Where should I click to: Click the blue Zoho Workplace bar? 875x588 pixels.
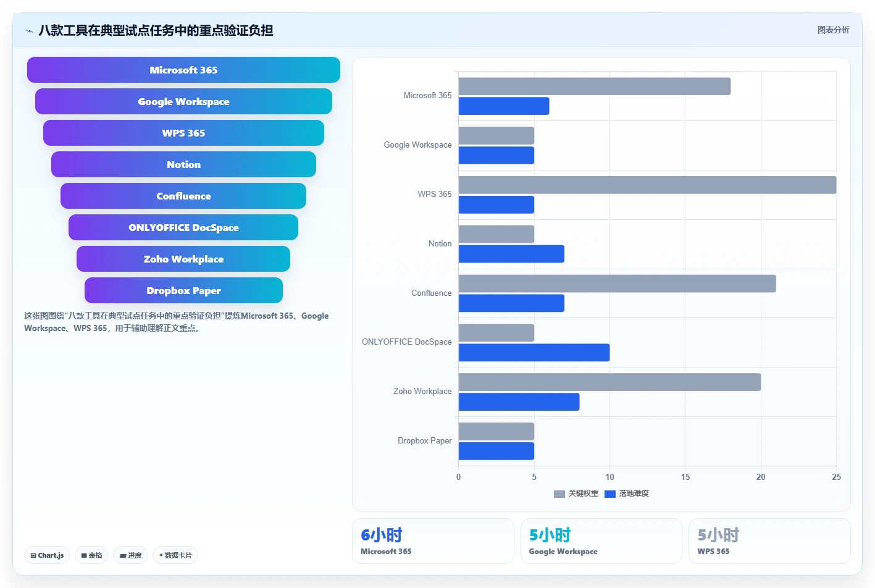519,402
